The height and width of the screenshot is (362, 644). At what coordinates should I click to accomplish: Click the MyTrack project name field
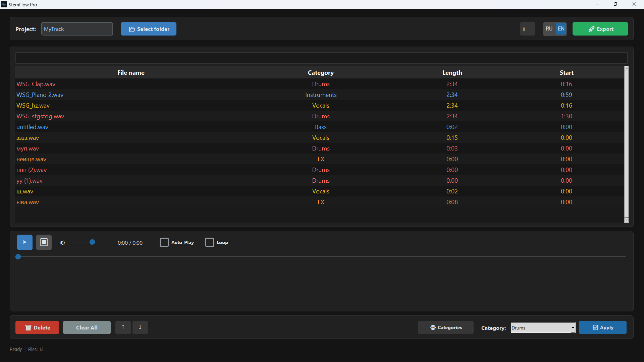click(x=77, y=29)
